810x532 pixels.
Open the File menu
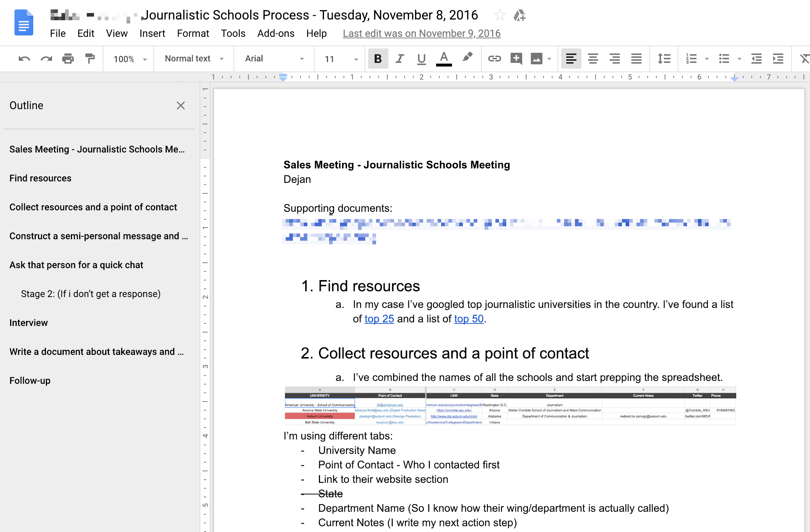[58, 33]
